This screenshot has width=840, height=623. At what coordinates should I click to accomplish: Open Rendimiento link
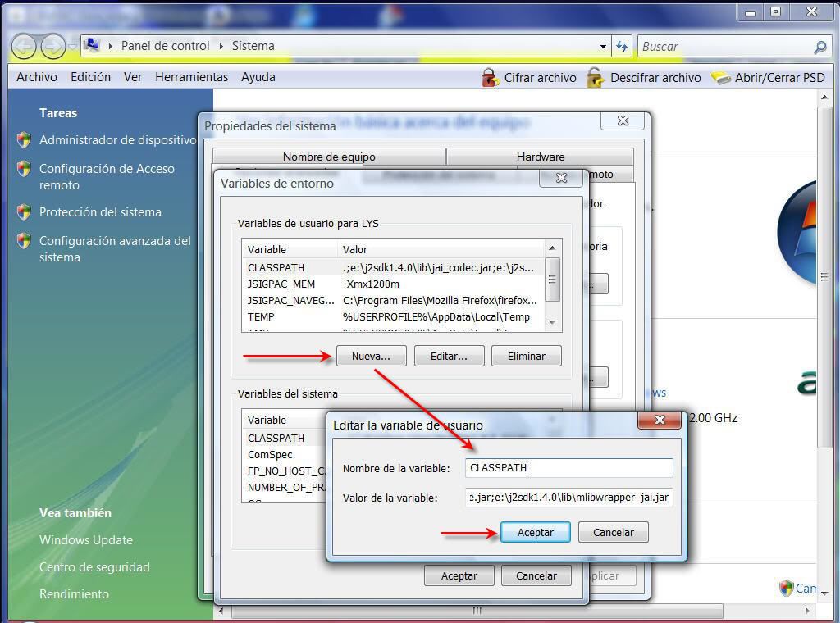coord(74,594)
